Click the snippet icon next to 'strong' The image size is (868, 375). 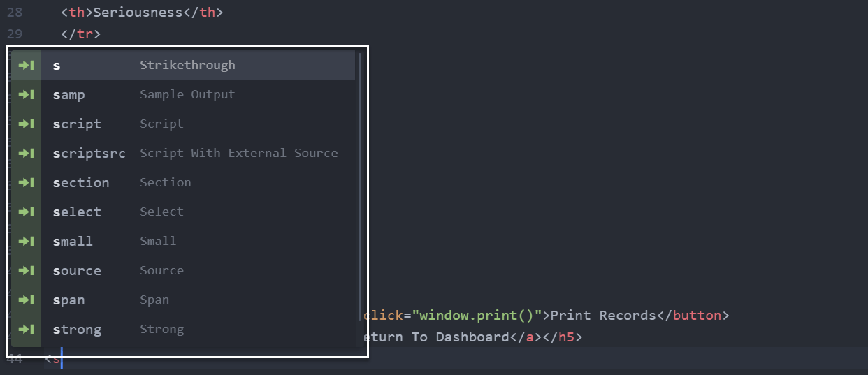(27, 329)
